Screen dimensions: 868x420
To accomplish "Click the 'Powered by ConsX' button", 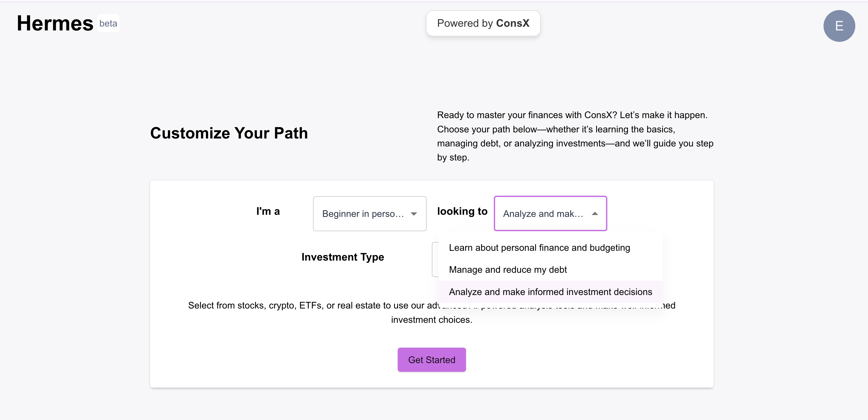I will 483,23.
